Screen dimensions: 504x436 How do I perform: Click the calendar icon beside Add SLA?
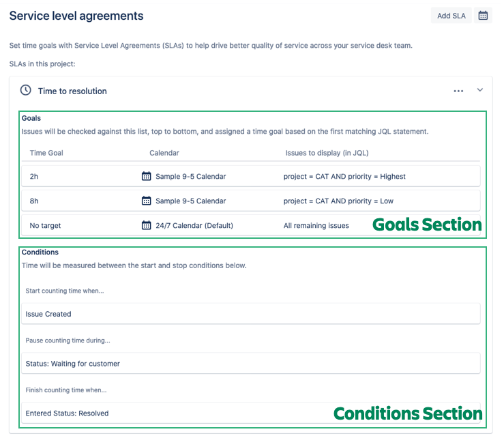point(483,15)
